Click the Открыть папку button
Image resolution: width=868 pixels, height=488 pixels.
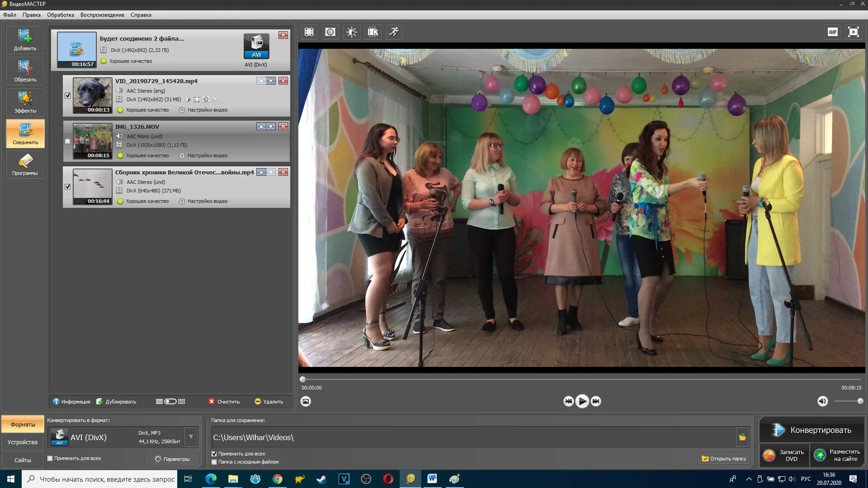724,459
